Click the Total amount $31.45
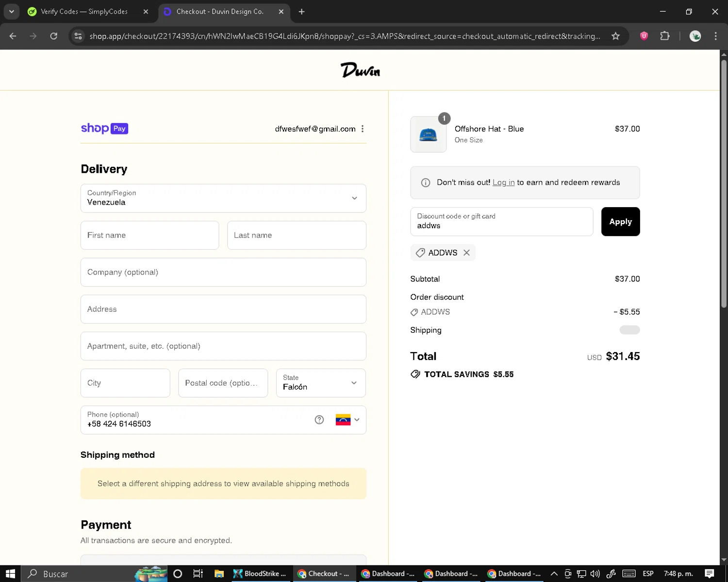The width and height of the screenshot is (728, 582). click(x=623, y=356)
